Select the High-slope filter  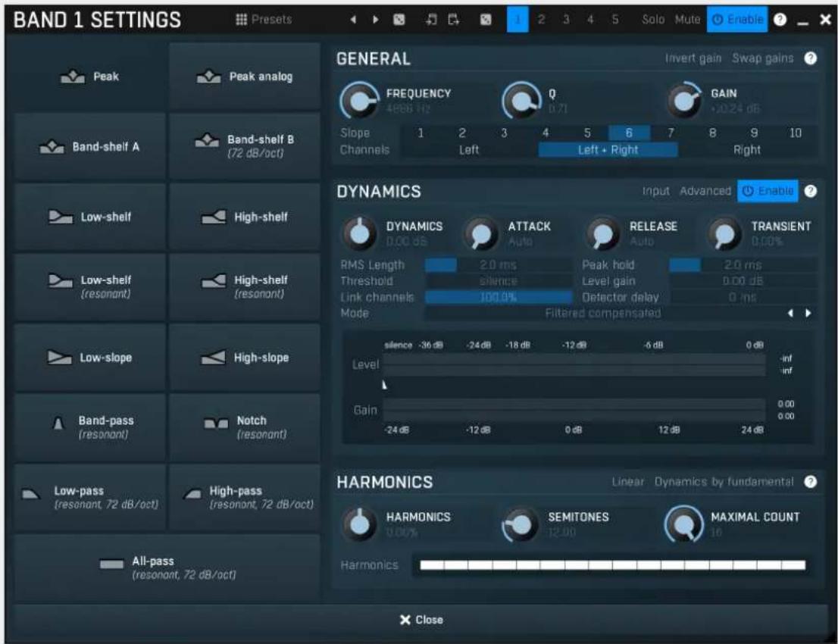tap(245, 358)
